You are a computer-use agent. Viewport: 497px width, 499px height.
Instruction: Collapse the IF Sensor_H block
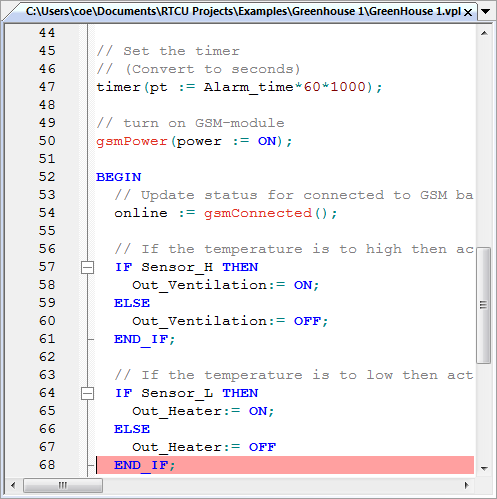(x=87, y=267)
